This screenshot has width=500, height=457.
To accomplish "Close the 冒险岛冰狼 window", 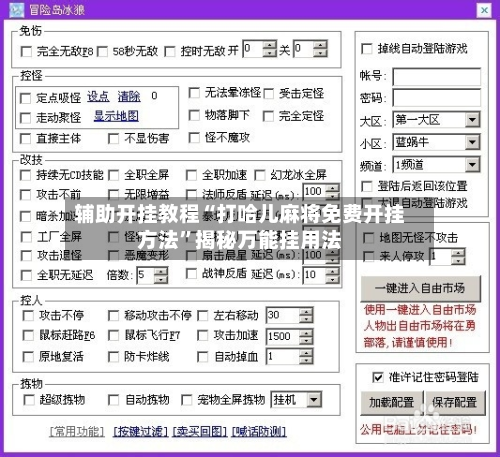I will [x=484, y=10].
